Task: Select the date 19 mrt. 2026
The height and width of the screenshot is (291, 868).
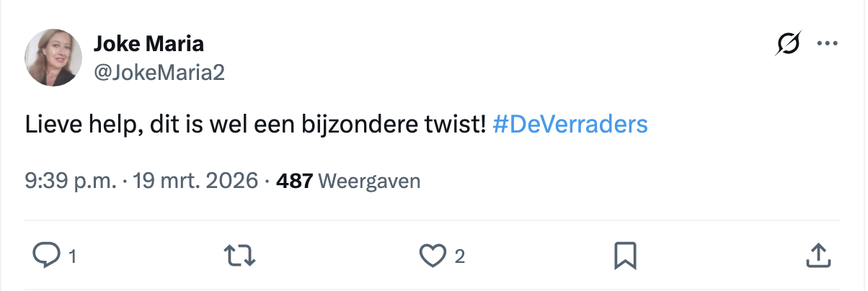Action: 195,181
